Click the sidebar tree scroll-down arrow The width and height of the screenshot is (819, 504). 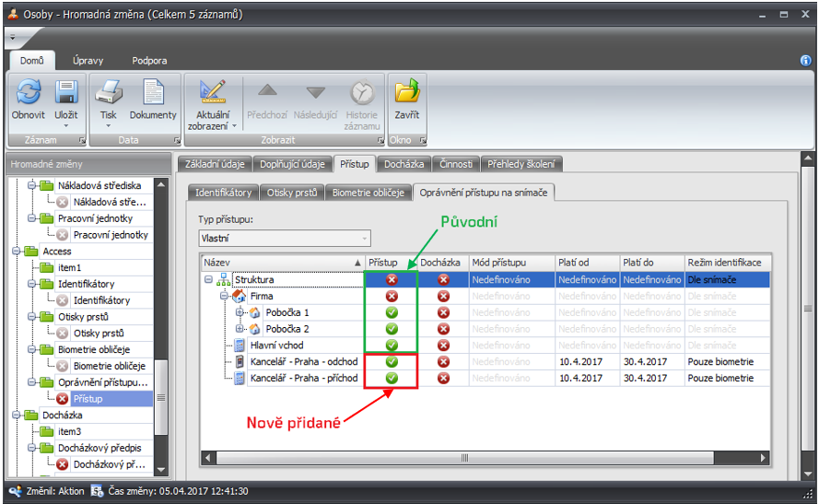(161, 470)
